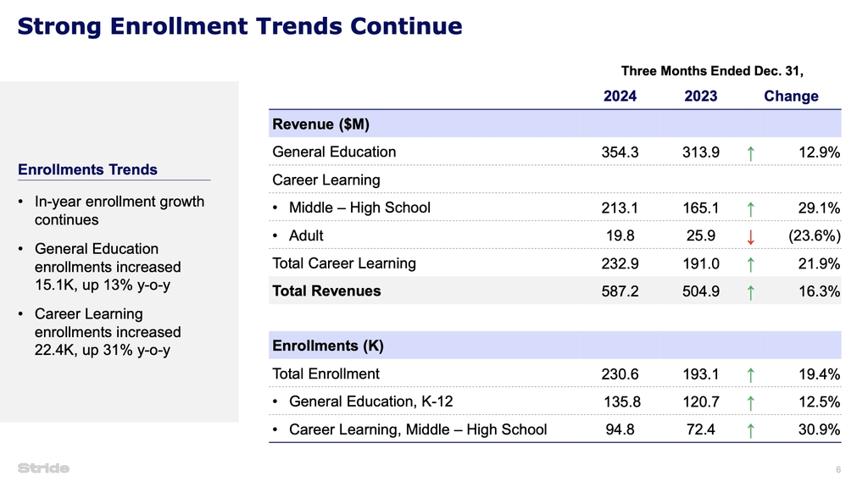Click the 2023 column header
This screenshot has height=487, width=868.
700,97
